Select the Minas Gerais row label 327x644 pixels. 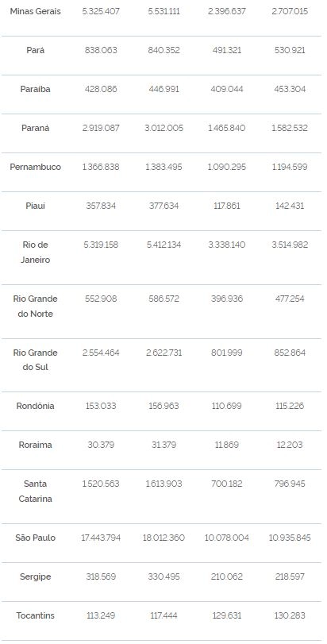click(x=35, y=11)
